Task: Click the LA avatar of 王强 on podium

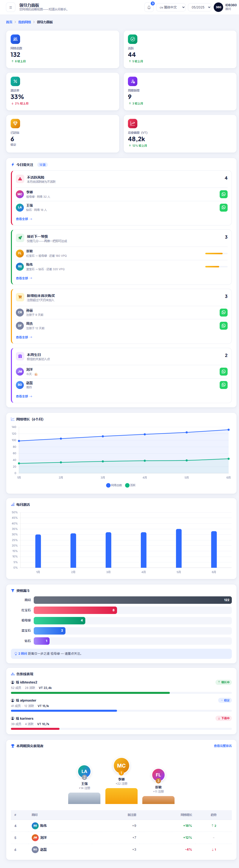Action: [84, 772]
